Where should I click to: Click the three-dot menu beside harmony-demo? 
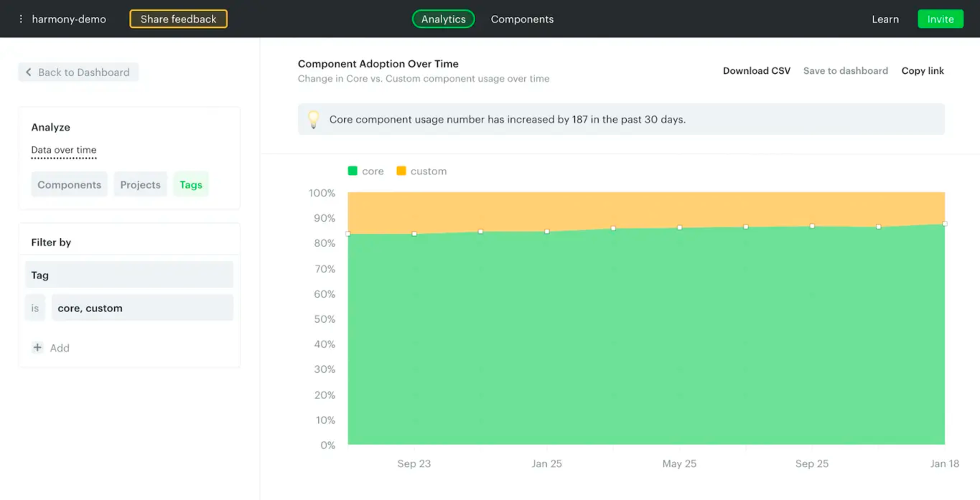(21, 19)
